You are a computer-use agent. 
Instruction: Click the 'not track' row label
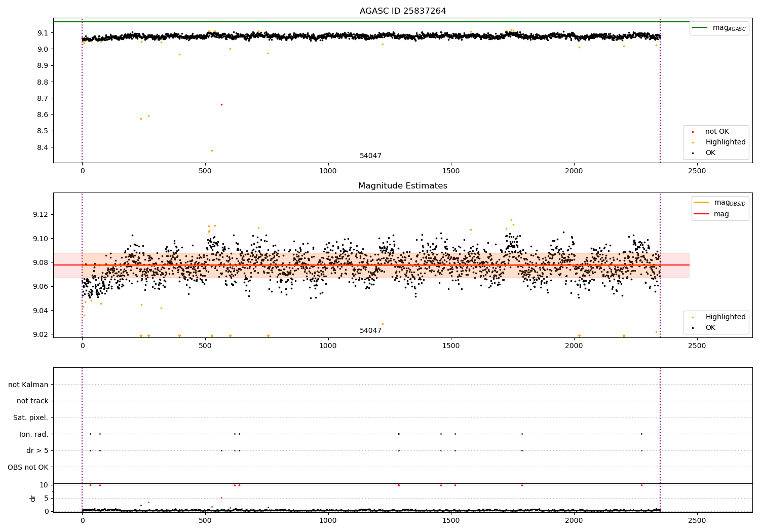(x=32, y=401)
